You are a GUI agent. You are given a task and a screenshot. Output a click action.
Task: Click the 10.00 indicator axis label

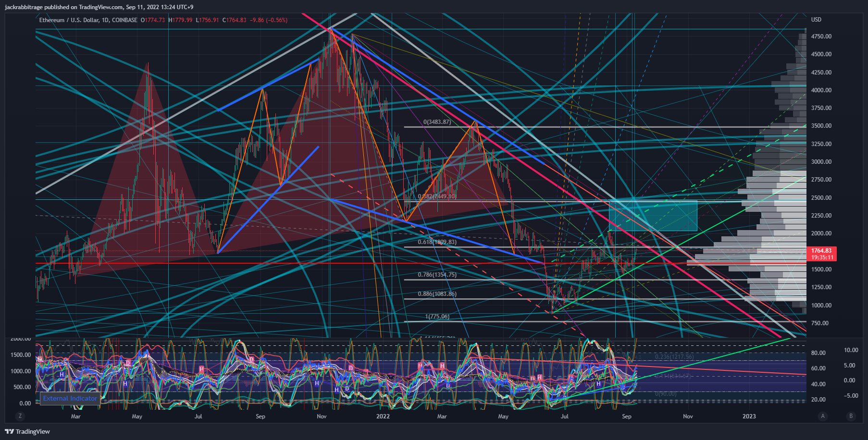851,350
